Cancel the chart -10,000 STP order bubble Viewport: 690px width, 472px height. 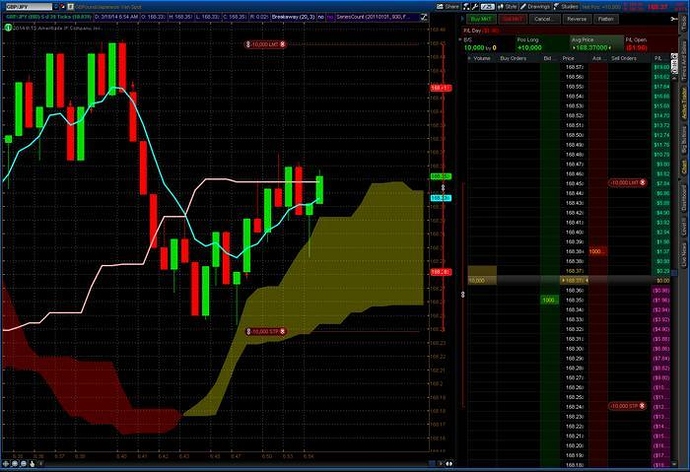pos(283,331)
